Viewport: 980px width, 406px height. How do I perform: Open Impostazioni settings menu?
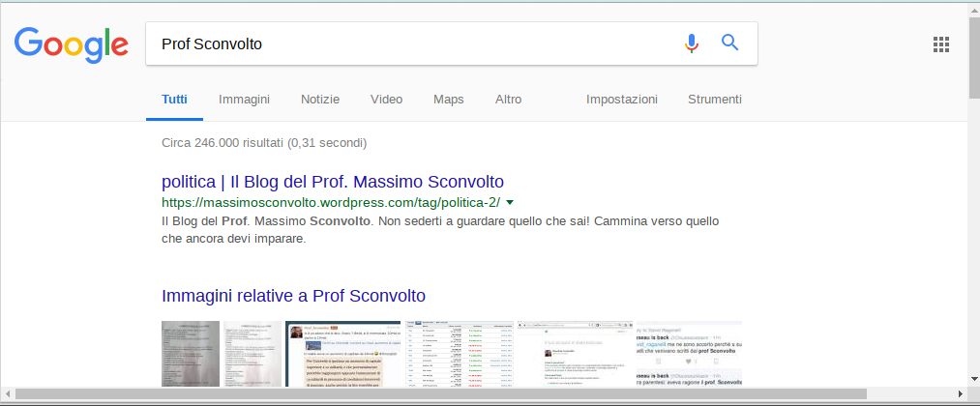point(622,100)
